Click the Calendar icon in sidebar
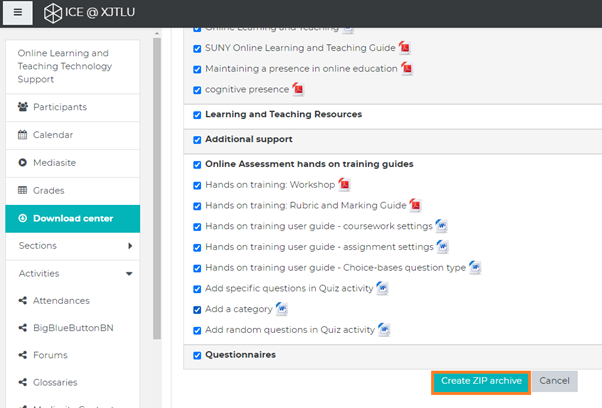 tap(23, 135)
